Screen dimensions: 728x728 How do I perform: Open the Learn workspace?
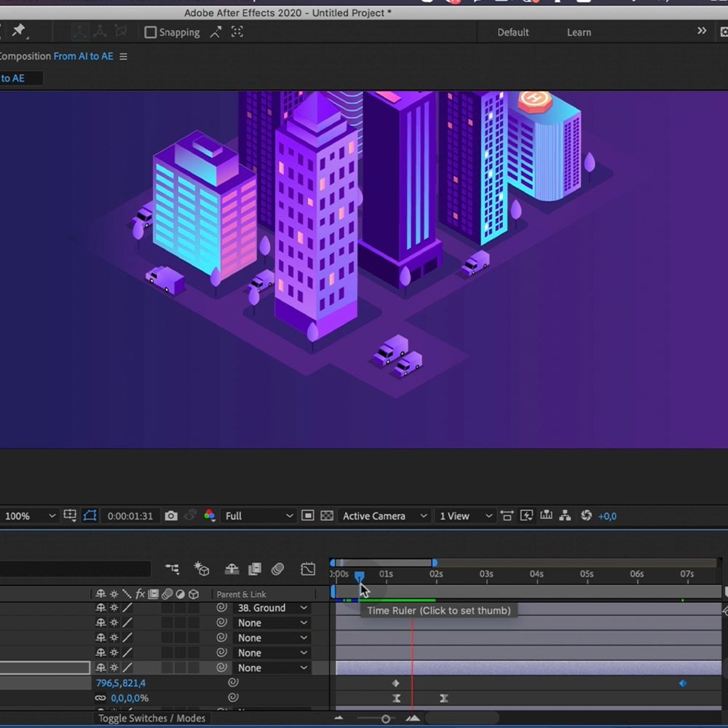[x=579, y=32]
